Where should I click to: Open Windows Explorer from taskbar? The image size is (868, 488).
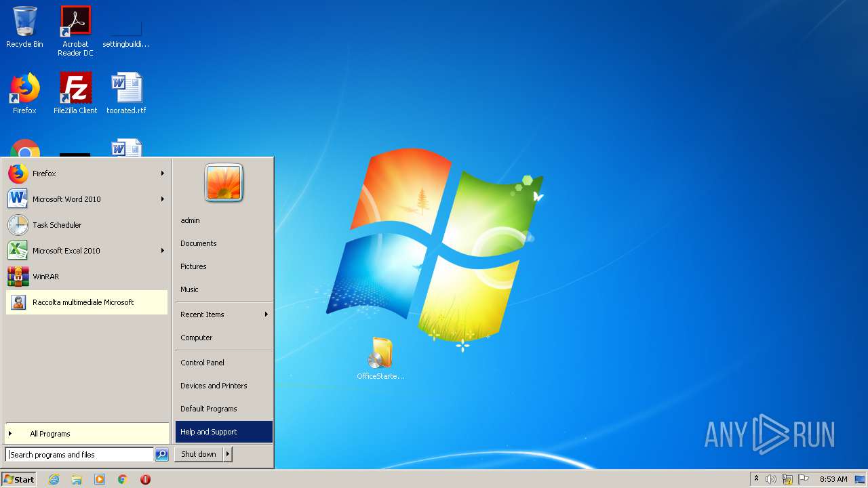[x=77, y=479]
